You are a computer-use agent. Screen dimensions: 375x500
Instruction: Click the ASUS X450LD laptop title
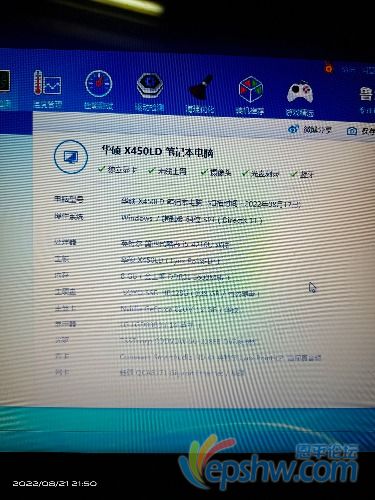tap(157, 152)
